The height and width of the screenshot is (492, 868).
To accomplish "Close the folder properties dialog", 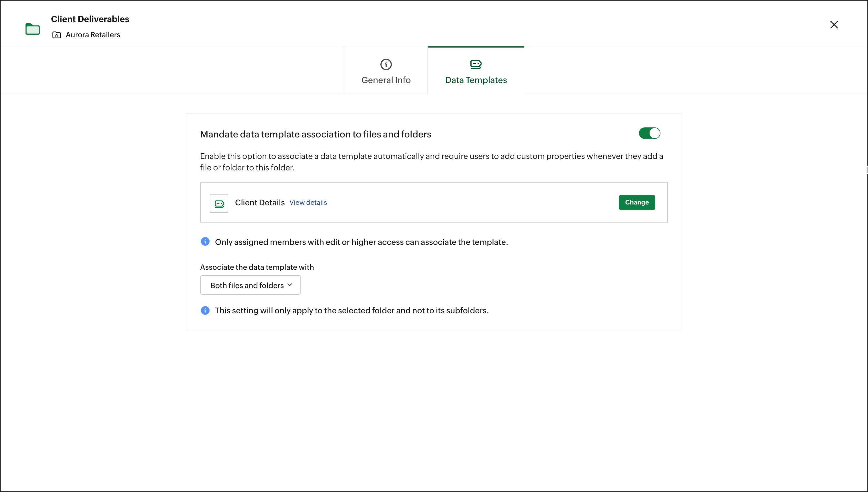I will point(834,25).
